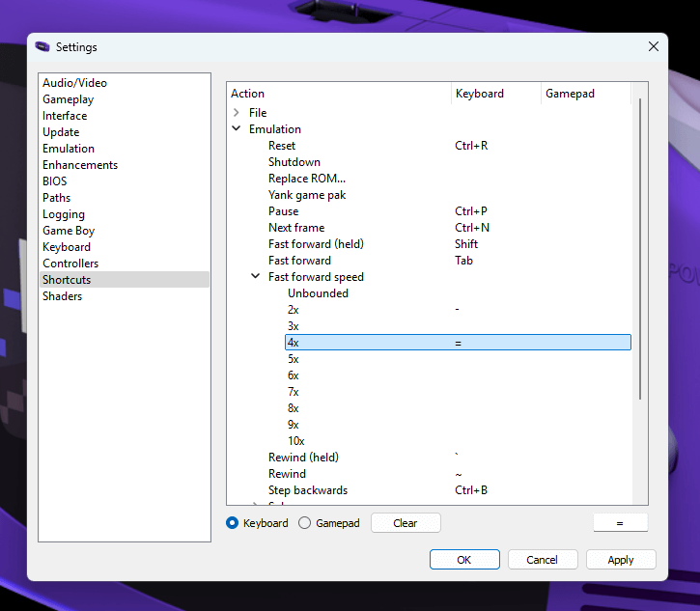Collapse the Fast forward speed node
700x611 pixels.
click(x=256, y=277)
